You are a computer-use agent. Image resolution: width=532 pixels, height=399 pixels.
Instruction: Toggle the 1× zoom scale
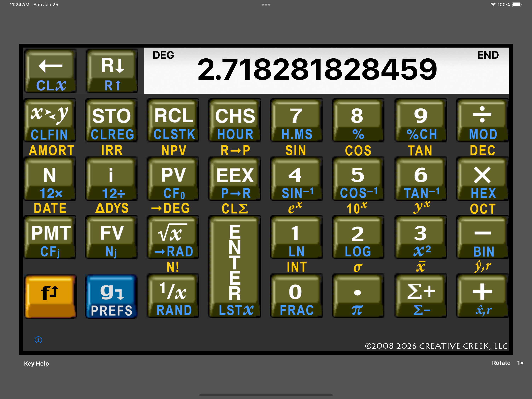coord(520,363)
